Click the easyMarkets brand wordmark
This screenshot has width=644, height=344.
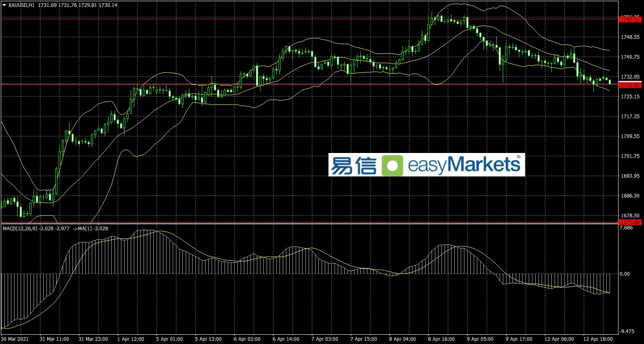point(464,165)
